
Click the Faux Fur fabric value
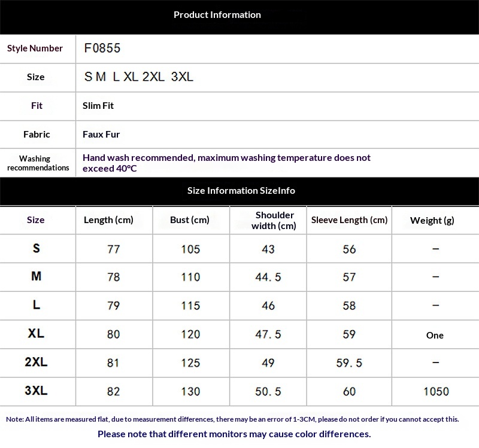point(101,134)
